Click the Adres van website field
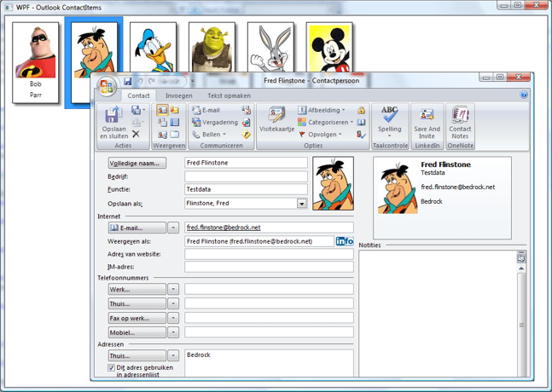This screenshot has height=392, width=552. (x=269, y=254)
